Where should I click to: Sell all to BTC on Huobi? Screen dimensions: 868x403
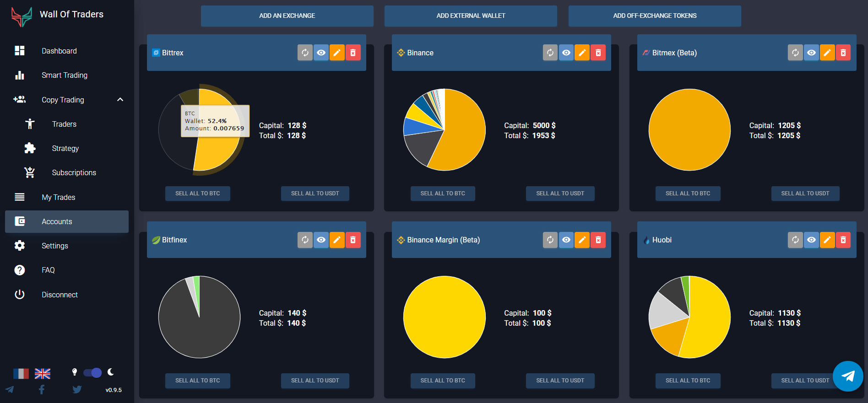tap(688, 381)
